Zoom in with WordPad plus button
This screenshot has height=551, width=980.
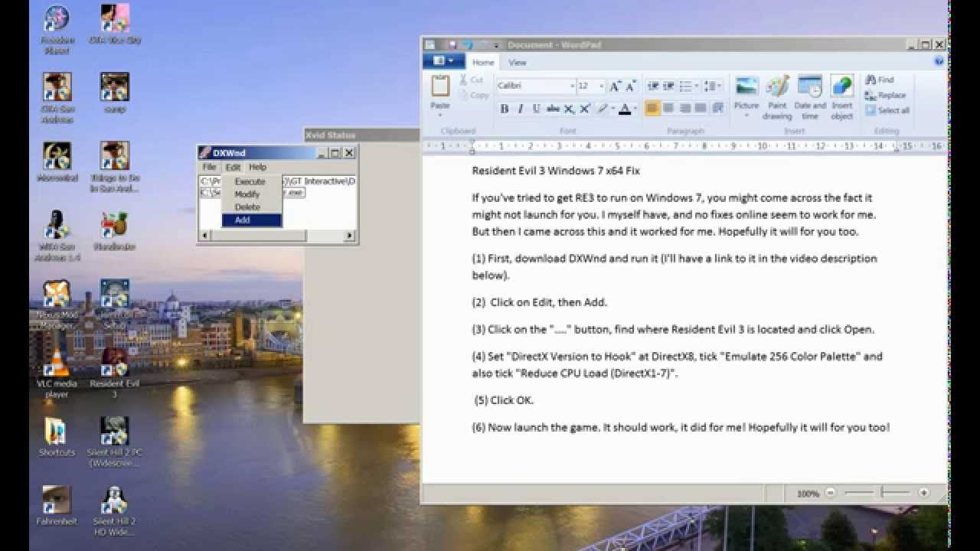924,494
